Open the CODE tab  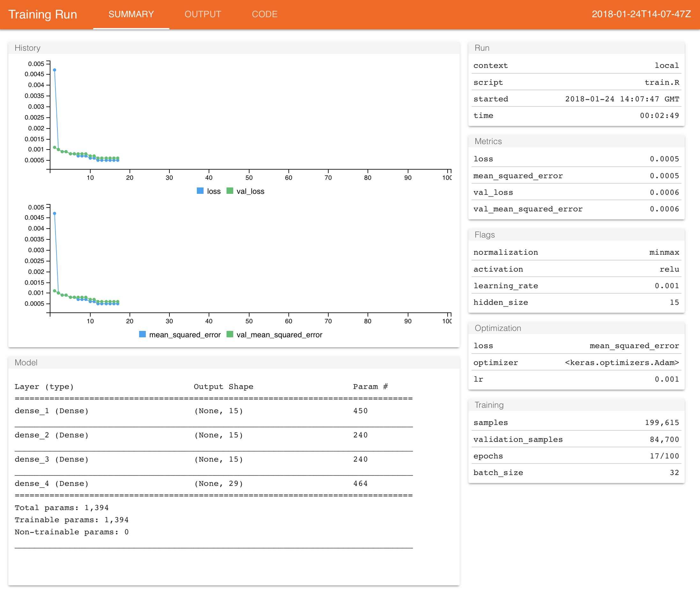tap(264, 14)
